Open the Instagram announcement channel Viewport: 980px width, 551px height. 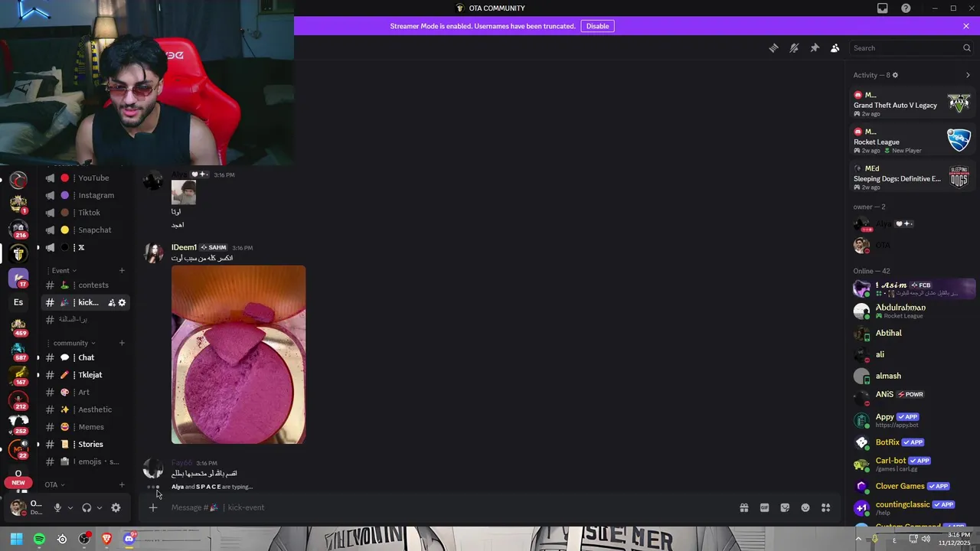84,195
